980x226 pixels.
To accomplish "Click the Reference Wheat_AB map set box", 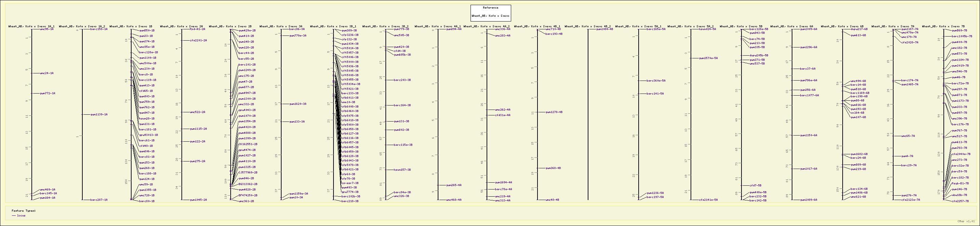I will click(x=490, y=13).
